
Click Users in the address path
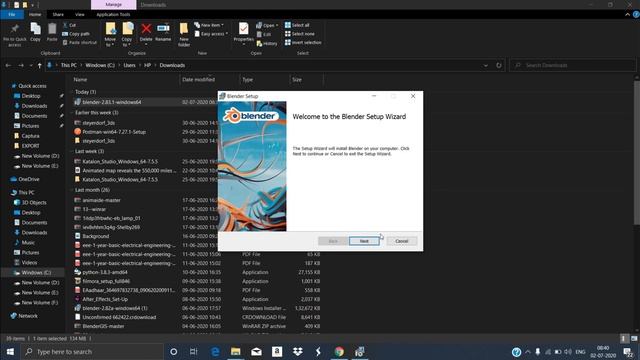point(129,65)
